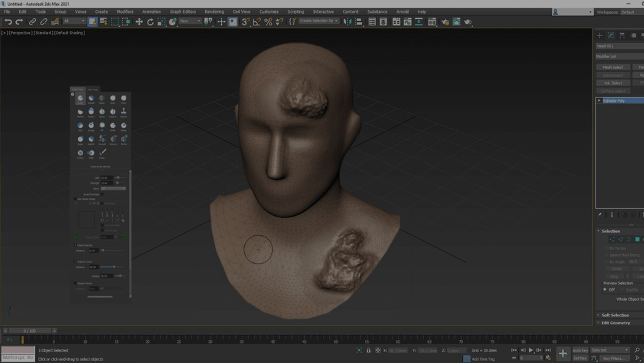Open the Modifiers menu
This screenshot has width=644, height=363.
pos(125,12)
